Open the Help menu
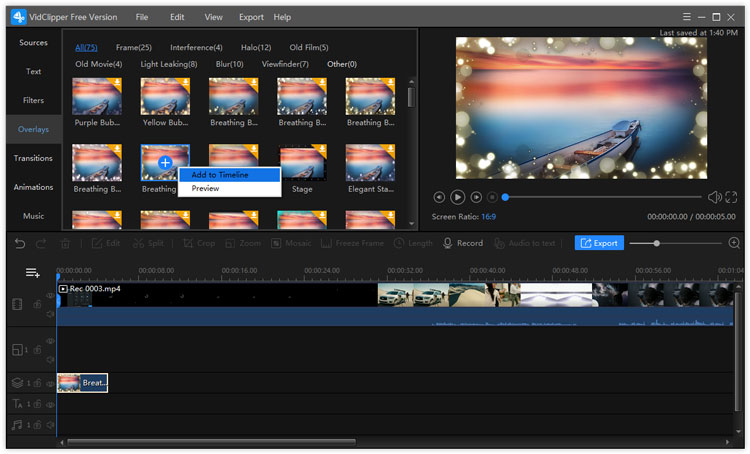Image resolution: width=750 pixels, height=454 pixels. coord(282,17)
